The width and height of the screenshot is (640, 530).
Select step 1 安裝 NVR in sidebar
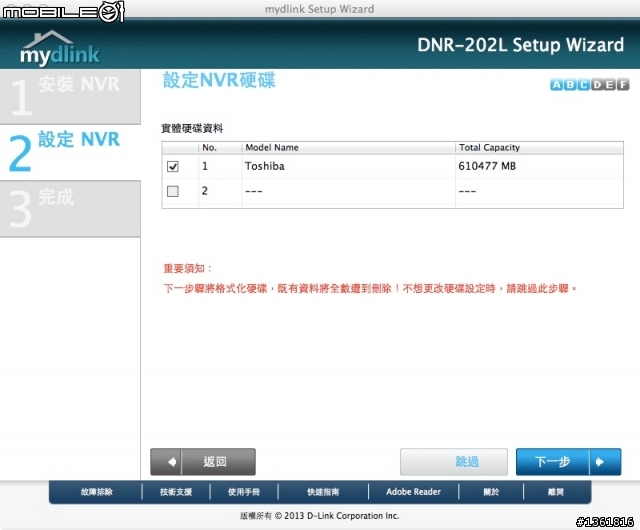point(70,97)
